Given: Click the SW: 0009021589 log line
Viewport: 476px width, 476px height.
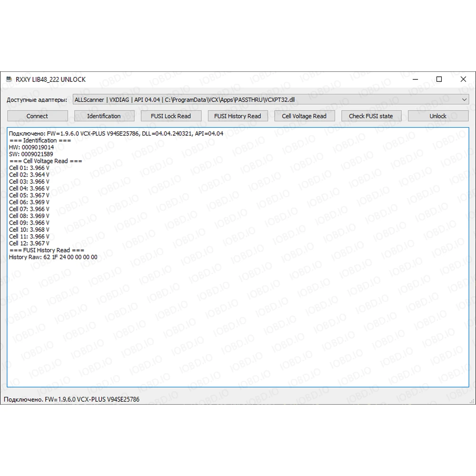Looking at the screenshot, I should point(31,154).
